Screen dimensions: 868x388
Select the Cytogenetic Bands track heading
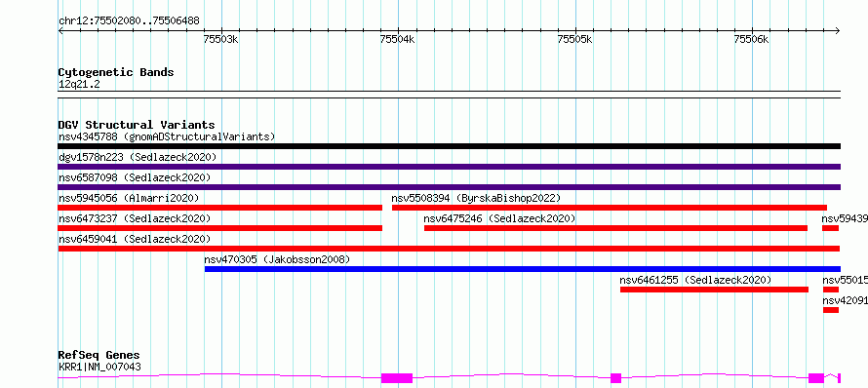pos(116,72)
